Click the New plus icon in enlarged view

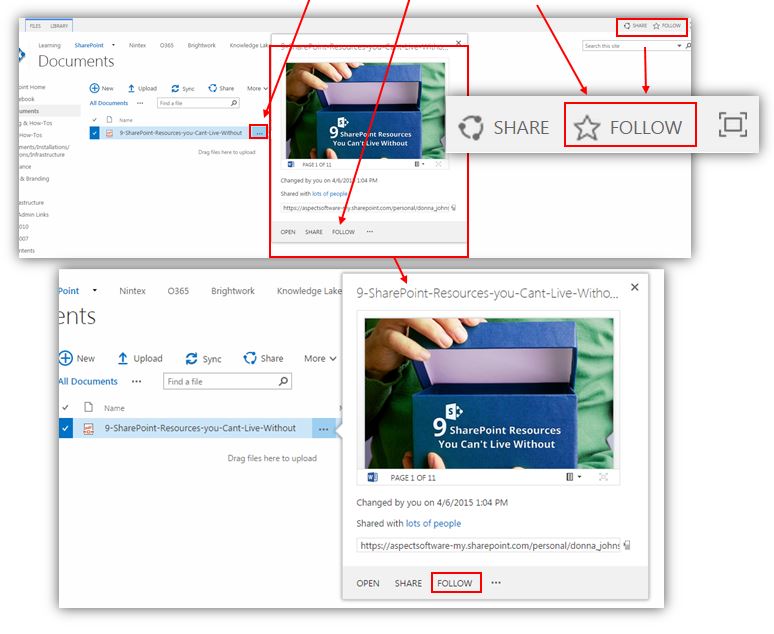point(66,358)
